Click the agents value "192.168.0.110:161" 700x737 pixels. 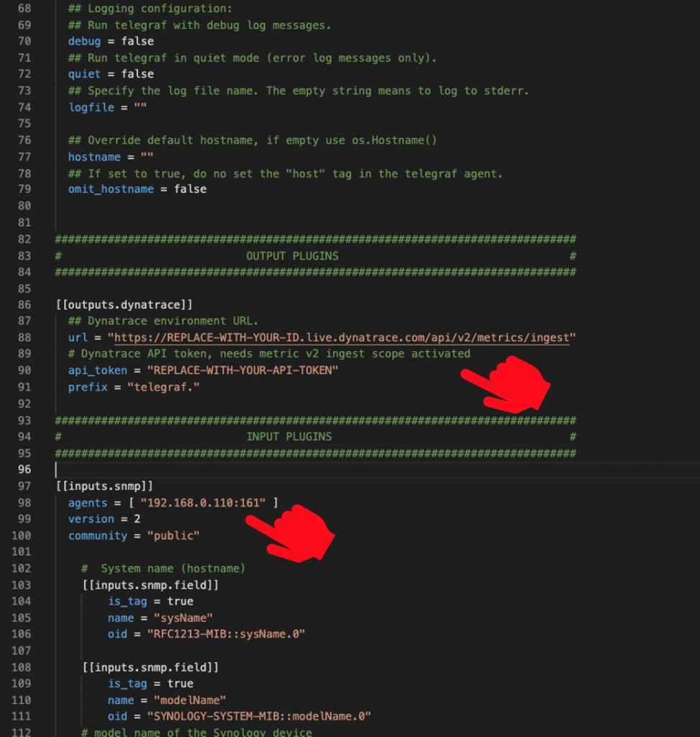203,503
